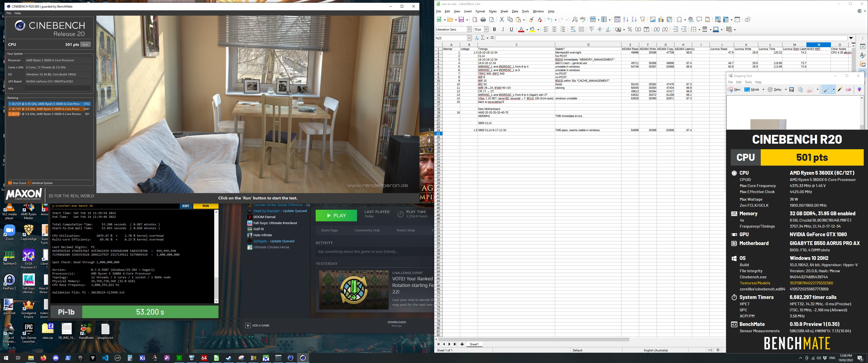Click the Undo arrow in Calc toolbar

point(550,19)
